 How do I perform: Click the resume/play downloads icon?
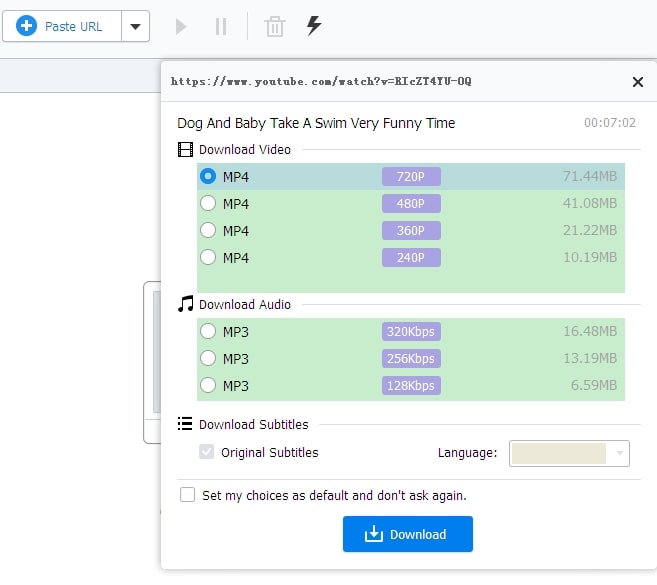tap(181, 26)
